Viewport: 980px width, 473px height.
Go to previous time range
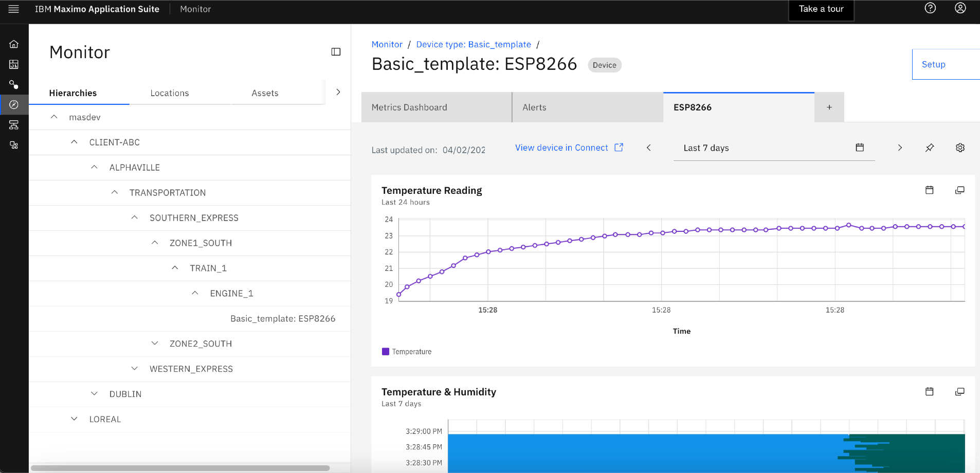pyautogui.click(x=649, y=148)
